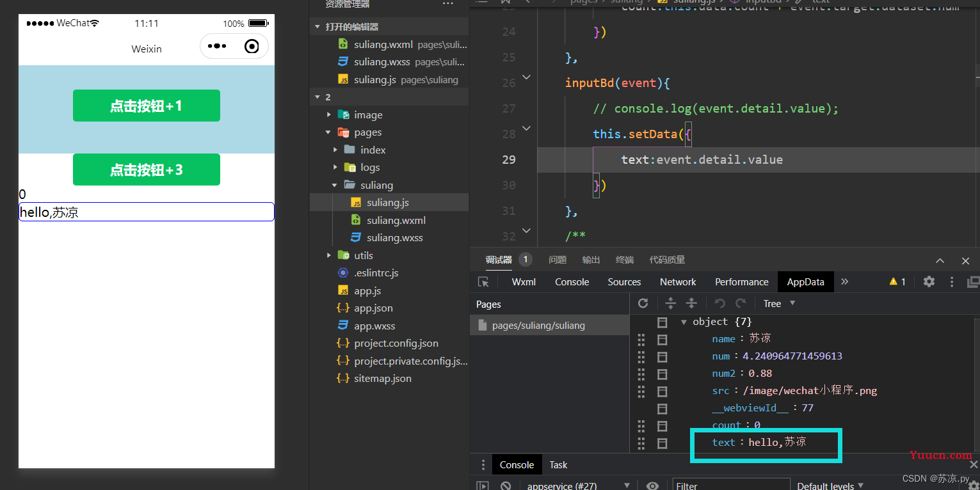Image resolution: width=980 pixels, height=490 pixels.
Task: Select the AppData tab
Action: [805, 281]
